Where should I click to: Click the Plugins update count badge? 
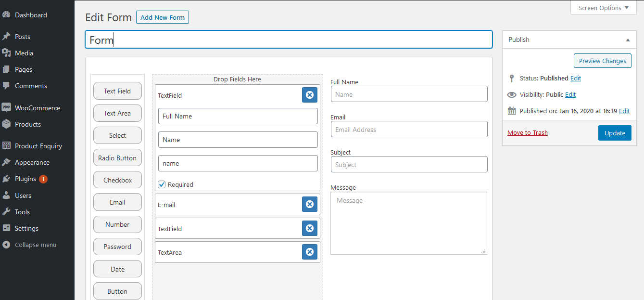pos(43,179)
